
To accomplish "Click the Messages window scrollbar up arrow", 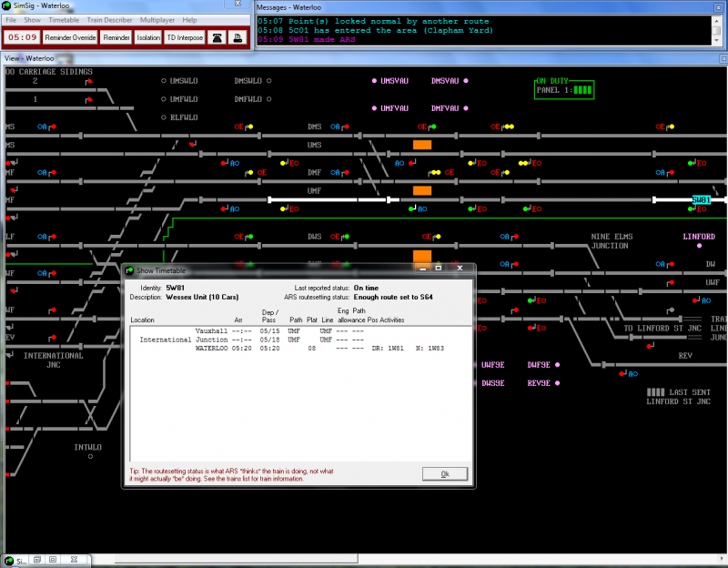I will coord(716,21).
